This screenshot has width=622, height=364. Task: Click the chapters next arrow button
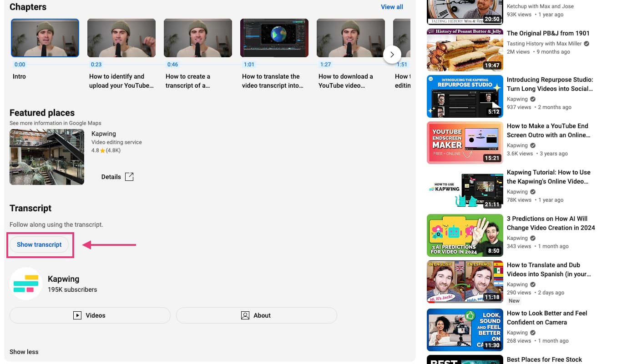pos(392,55)
